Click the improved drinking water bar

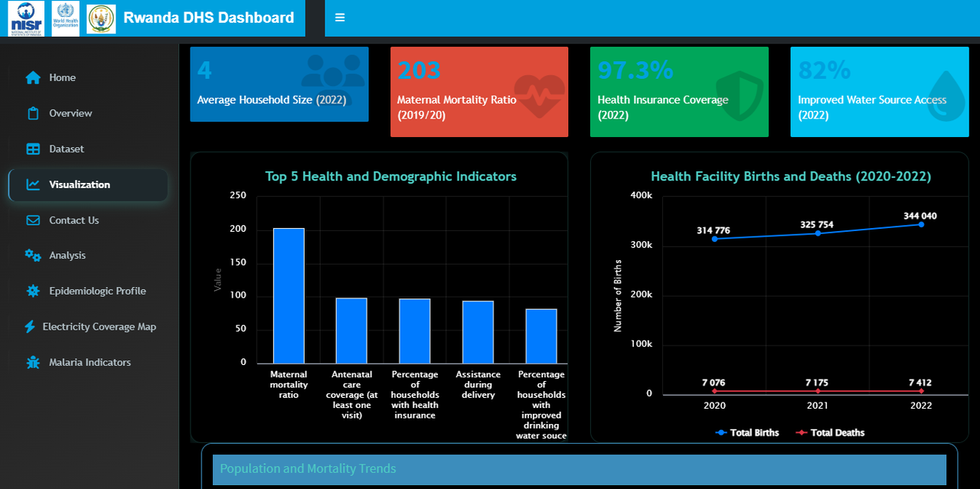(541, 336)
